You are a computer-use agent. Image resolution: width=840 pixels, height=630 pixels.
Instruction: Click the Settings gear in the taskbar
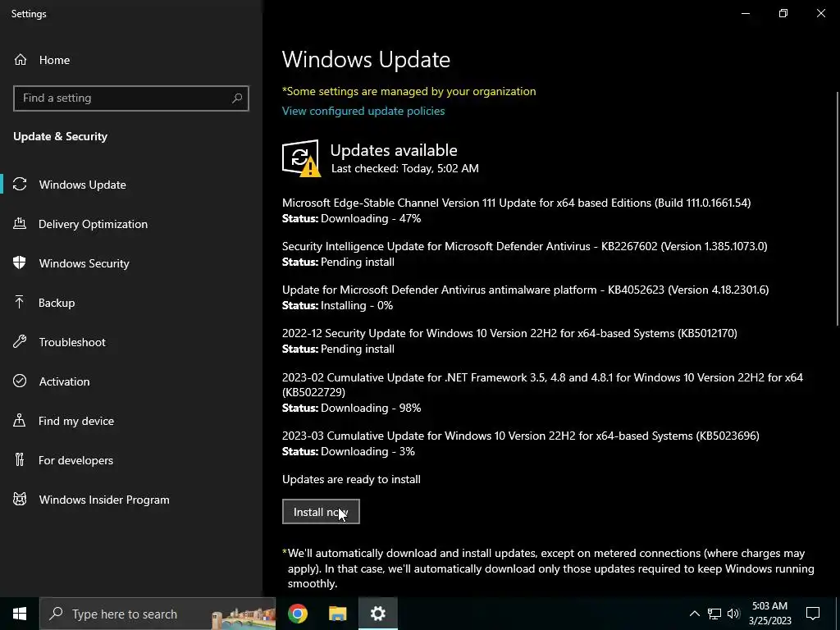377,614
